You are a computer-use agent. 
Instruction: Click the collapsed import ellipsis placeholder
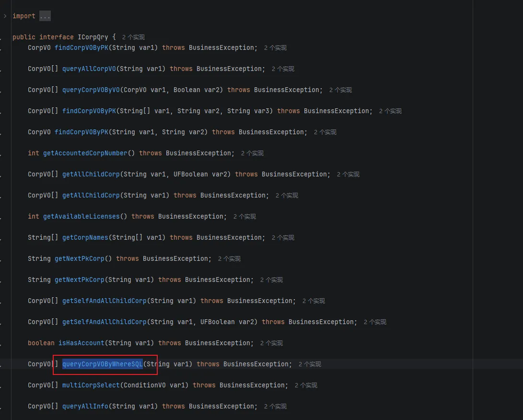(x=45, y=16)
